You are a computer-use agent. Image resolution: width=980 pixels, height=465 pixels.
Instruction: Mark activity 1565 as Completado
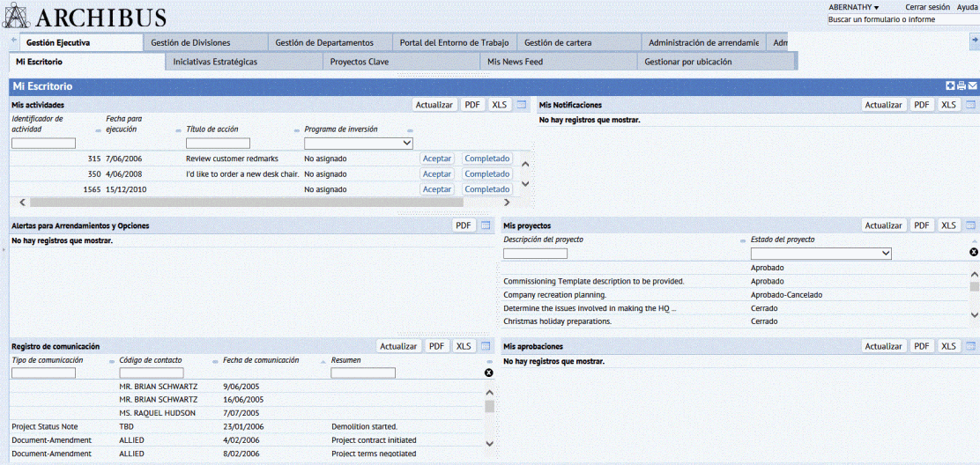487,189
